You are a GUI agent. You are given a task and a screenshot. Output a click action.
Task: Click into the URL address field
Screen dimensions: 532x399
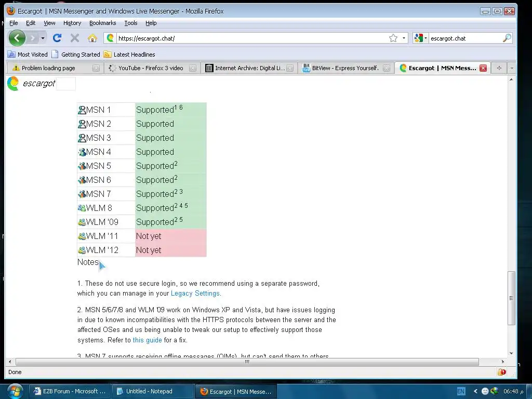[251, 38]
